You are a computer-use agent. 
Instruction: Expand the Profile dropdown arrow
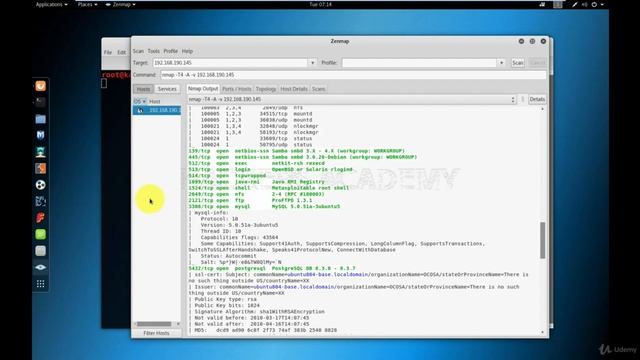pos(502,63)
